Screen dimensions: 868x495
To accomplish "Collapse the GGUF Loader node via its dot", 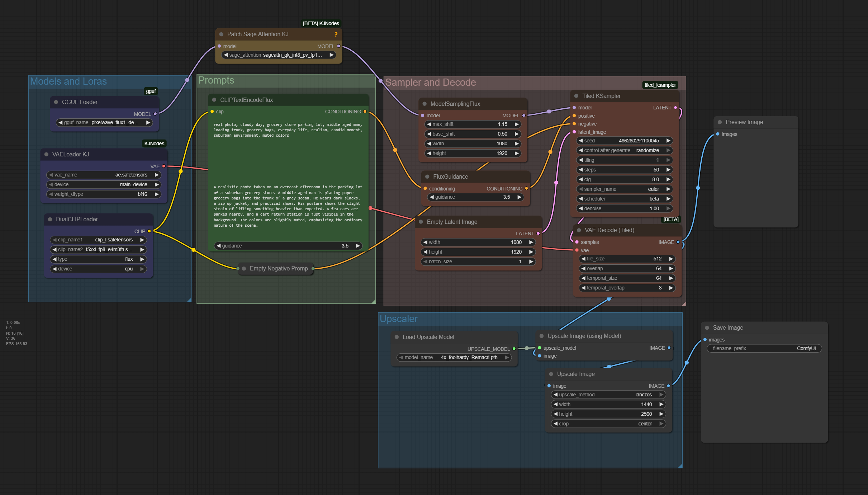I will pos(56,102).
